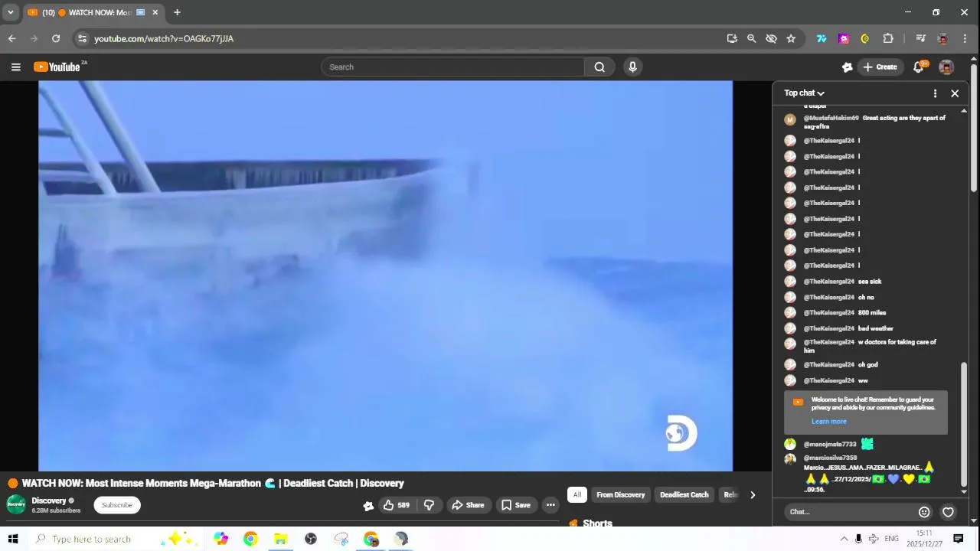This screenshot has width=980, height=551.
Task: Click @manojmate7733 chat username
Action: [x=830, y=445]
